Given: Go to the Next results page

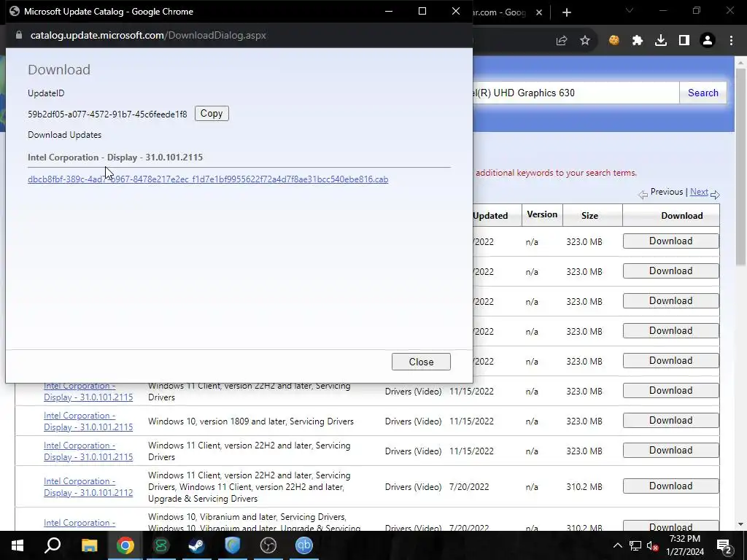Looking at the screenshot, I should click(x=699, y=192).
